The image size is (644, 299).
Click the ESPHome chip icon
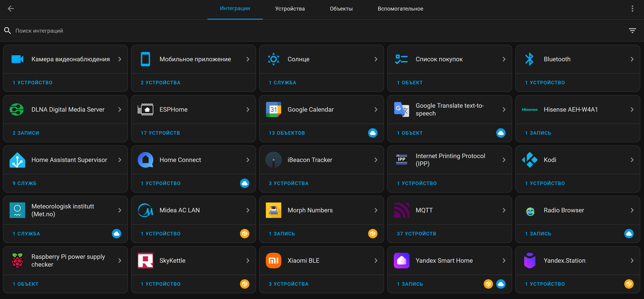(x=145, y=109)
